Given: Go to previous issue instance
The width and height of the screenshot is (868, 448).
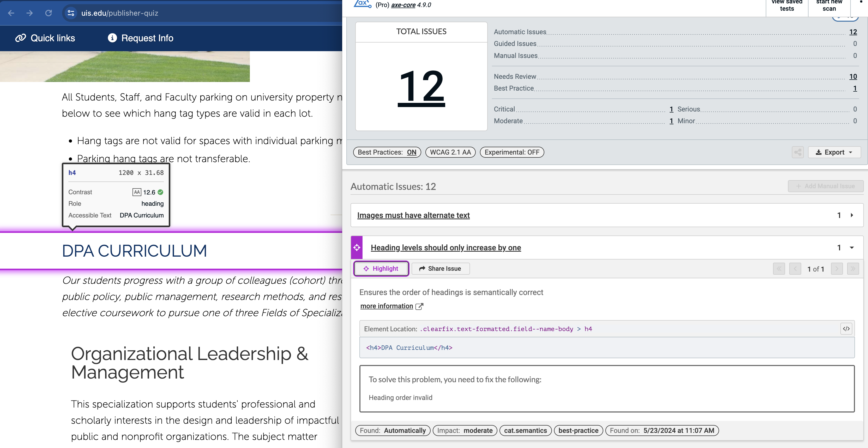Looking at the screenshot, I should [795, 269].
